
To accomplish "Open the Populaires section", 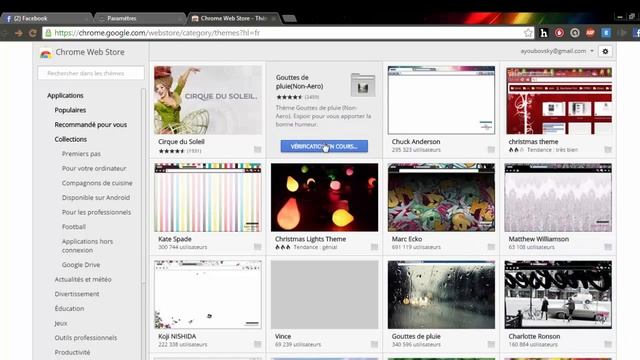I will click(70, 110).
